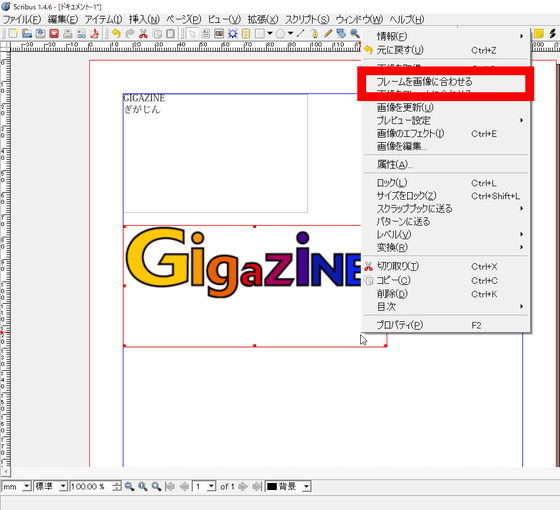This screenshot has height=510, width=560.
Task: Choose 画像を編集... in context menu
Action: [x=445, y=146]
